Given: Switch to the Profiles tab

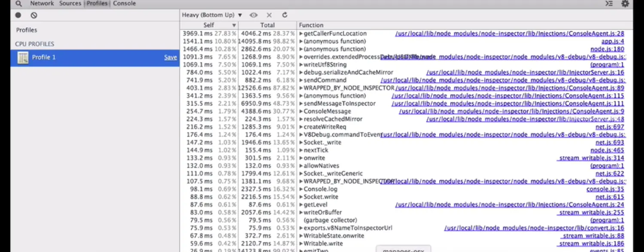Looking at the screenshot, I should coord(97,3).
